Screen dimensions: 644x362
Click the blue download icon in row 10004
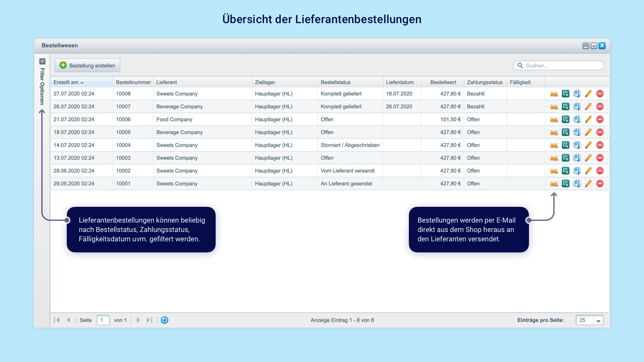tap(577, 145)
